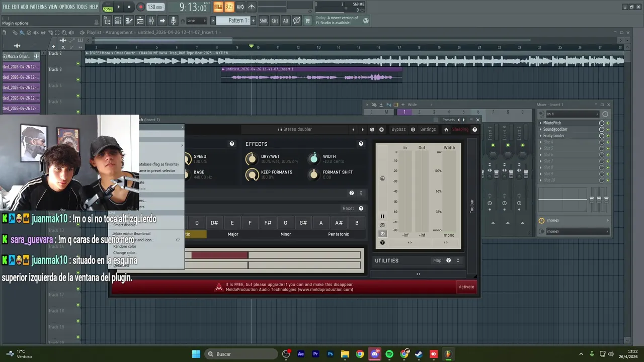Viewport: 644px width, 362px height.
Task: Open Spotify from the Windows taskbar
Action: [x=389, y=354]
